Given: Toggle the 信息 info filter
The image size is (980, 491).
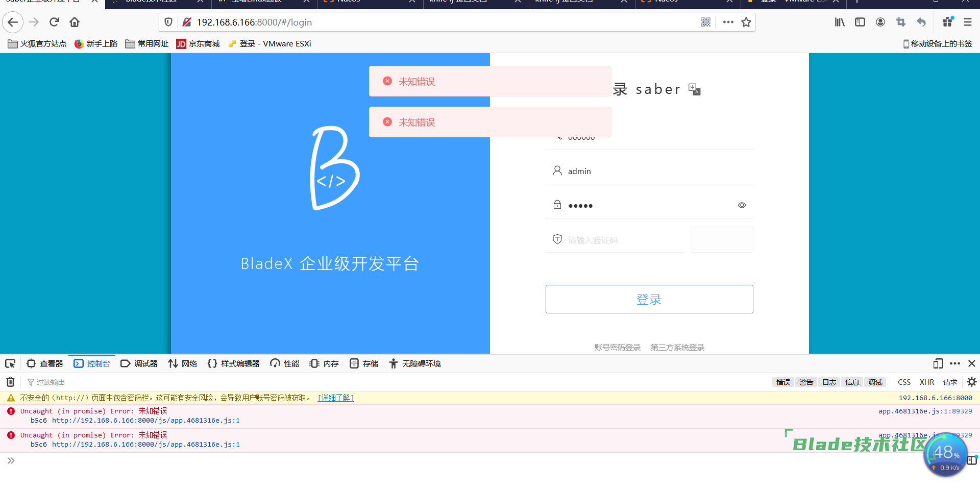Looking at the screenshot, I should [852, 382].
